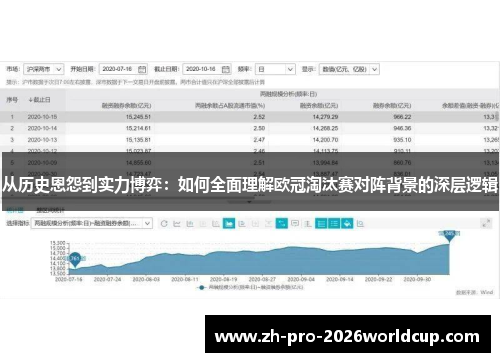The height and width of the screenshot is (362, 500).
Task: Toggle the chart legend entry below the x-axis
Action: pos(251,287)
